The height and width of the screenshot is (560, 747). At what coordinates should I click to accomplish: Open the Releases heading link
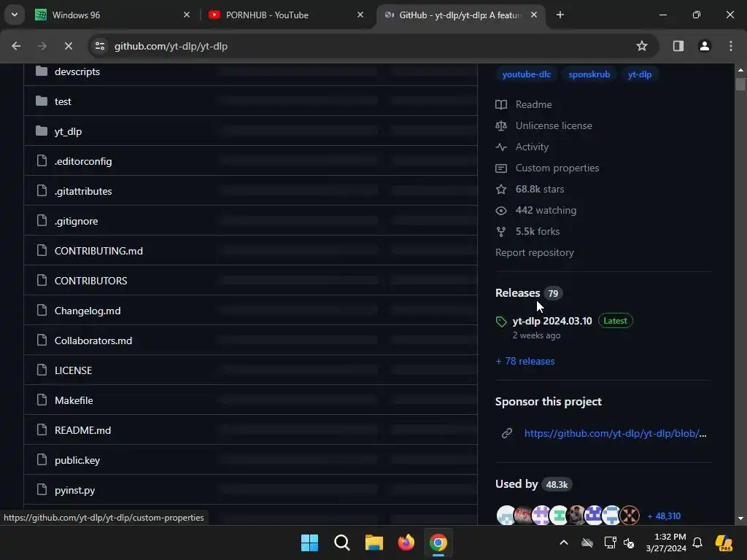[x=518, y=293]
